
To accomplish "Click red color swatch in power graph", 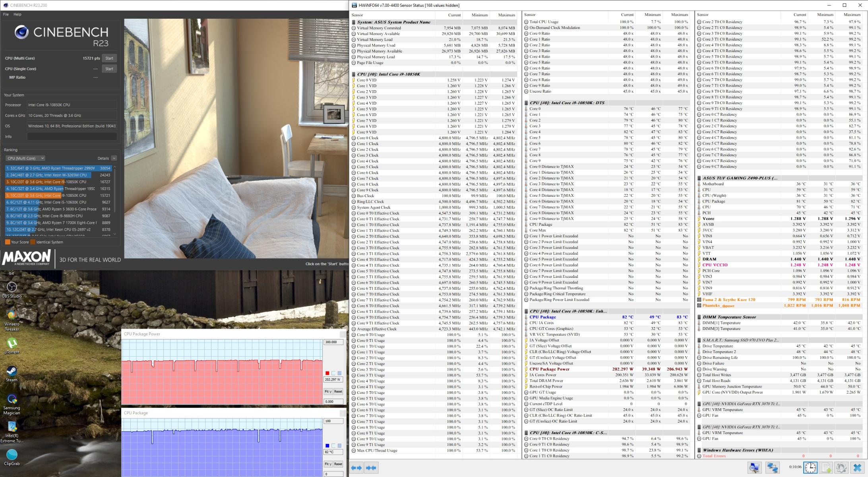I will 327,373.
